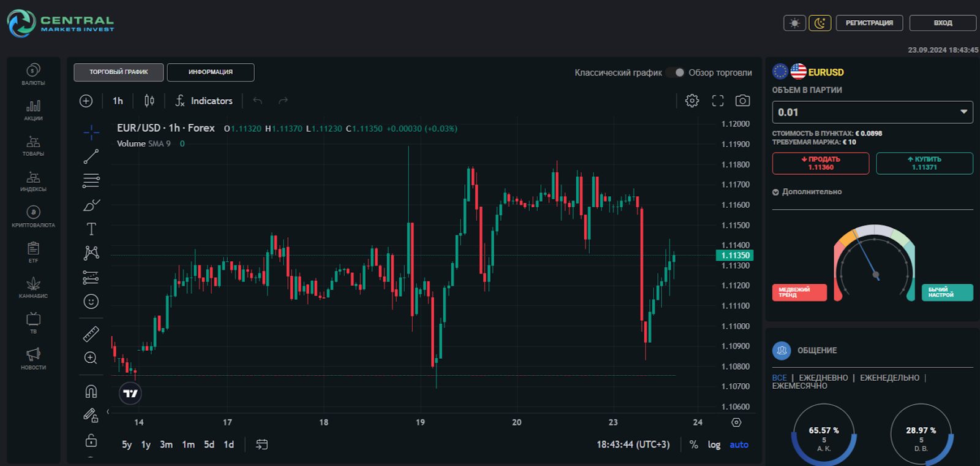Open the timezone 18:43:44 (UTC+3) menu
The height and width of the screenshot is (466, 980).
[x=633, y=445]
